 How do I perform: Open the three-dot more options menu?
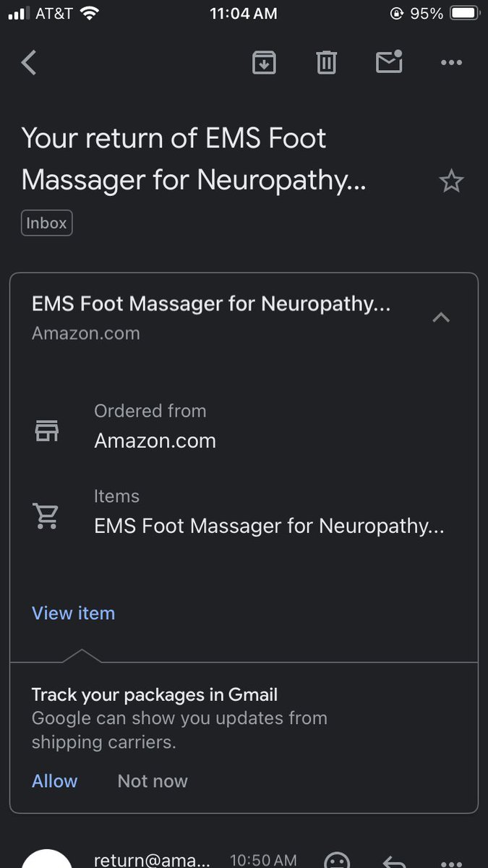pos(451,63)
